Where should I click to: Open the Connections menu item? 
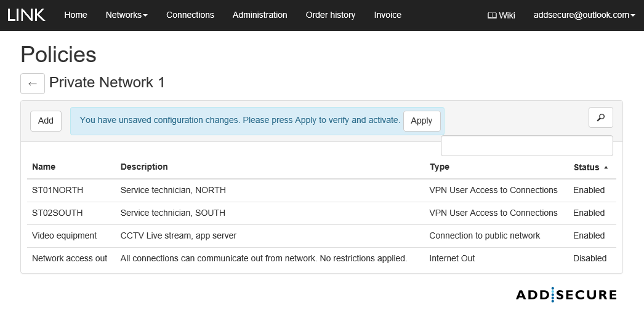pyautogui.click(x=190, y=15)
